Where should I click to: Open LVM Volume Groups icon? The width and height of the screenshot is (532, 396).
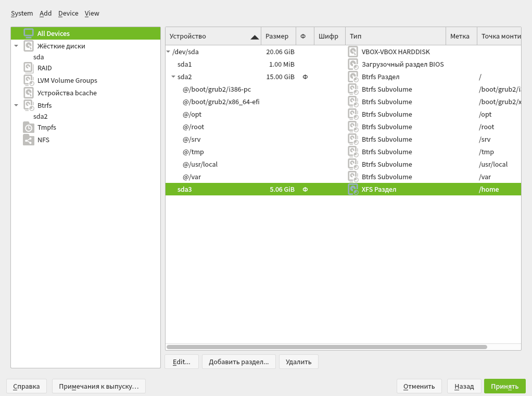29,80
